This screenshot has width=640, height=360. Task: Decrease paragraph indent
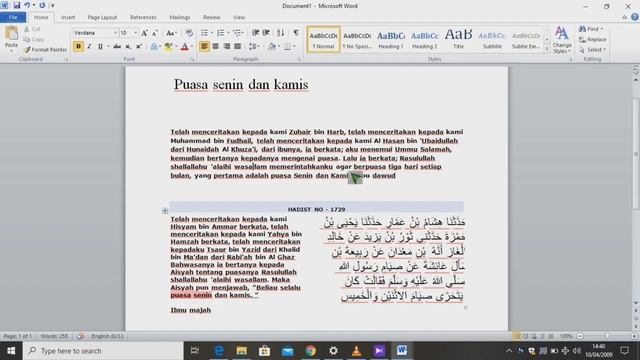(x=256, y=33)
